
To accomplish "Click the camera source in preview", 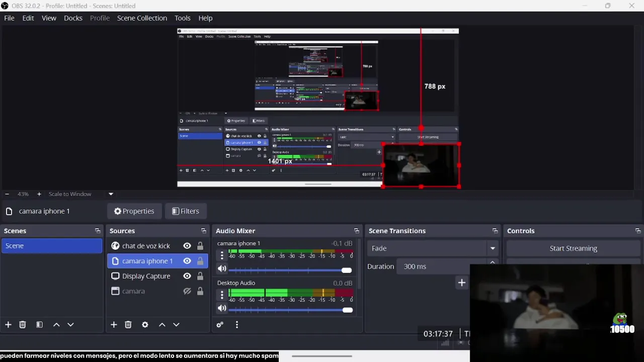I will [421, 165].
